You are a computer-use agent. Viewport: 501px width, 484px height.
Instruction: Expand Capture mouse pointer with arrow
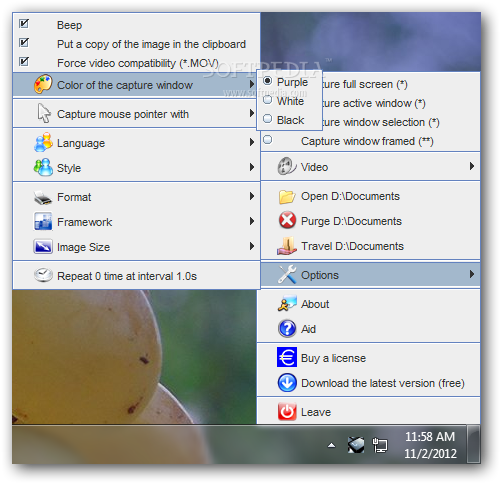(252, 113)
